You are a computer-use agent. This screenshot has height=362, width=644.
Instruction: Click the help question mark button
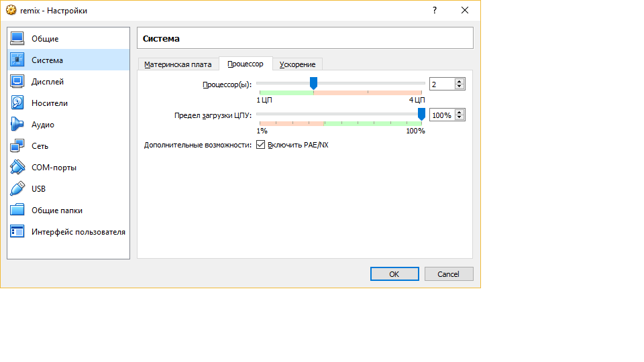(x=435, y=11)
